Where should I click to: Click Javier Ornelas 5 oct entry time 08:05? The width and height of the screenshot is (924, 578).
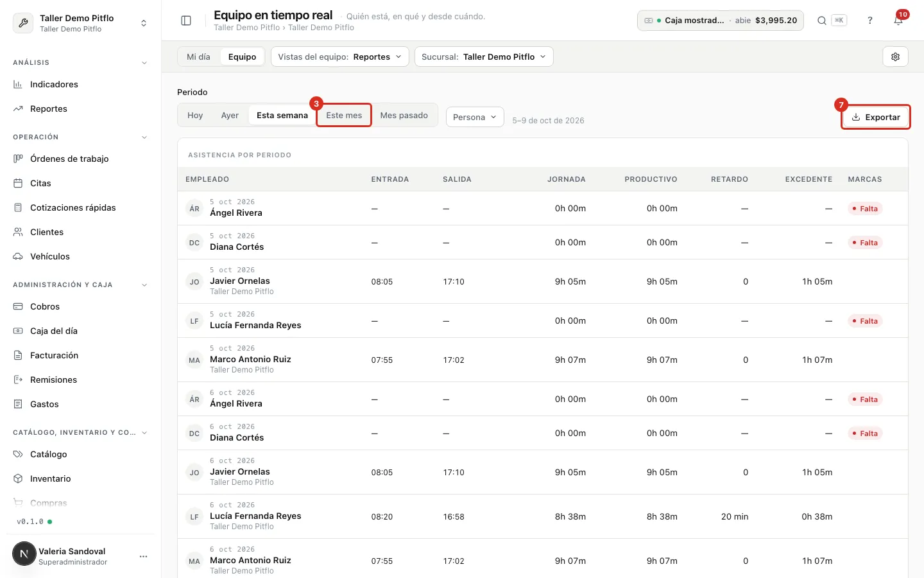[x=382, y=281]
